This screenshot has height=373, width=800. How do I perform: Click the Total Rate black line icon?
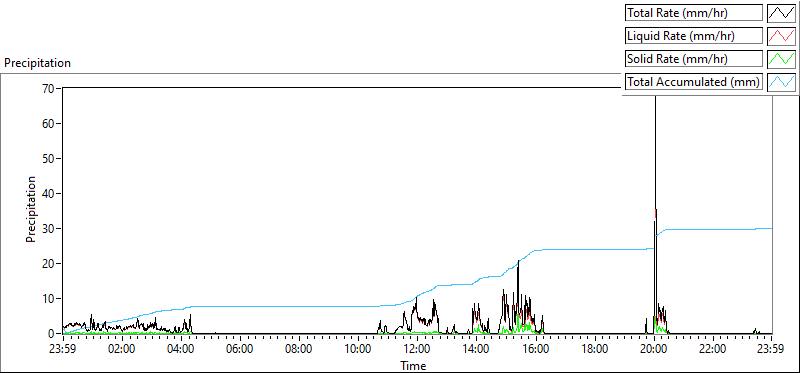click(x=781, y=13)
